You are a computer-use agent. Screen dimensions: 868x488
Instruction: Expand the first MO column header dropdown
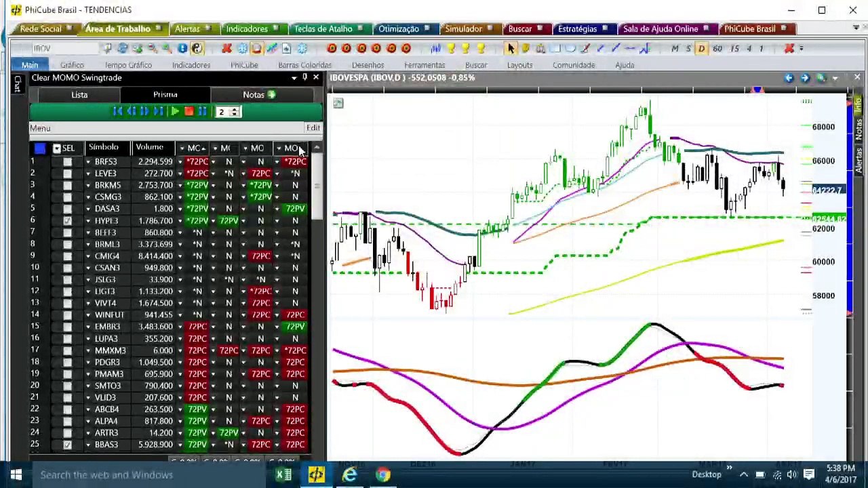click(x=182, y=148)
